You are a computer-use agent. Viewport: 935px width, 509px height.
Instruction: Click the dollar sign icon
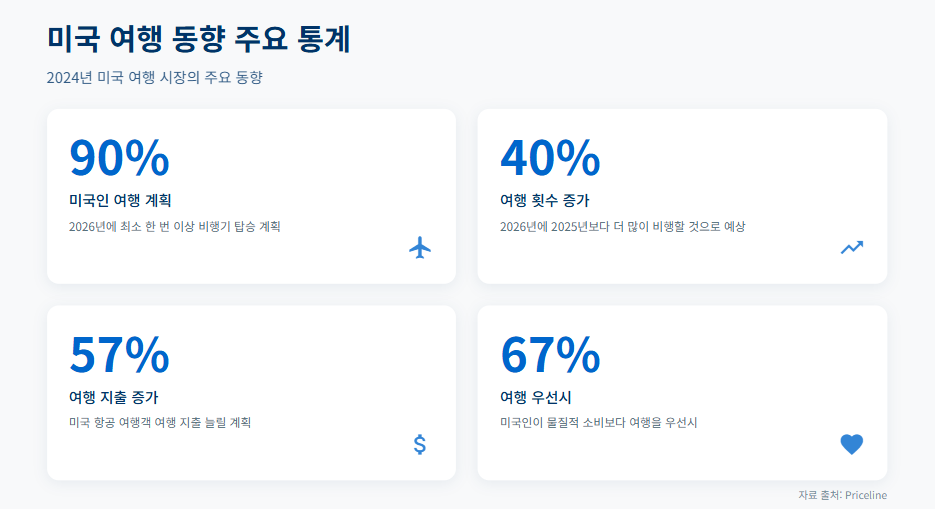pyautogui.click(x=420, y=444)
